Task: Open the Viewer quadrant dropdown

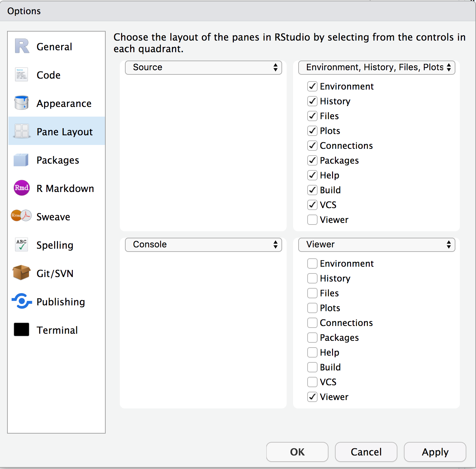Action: point(376,245)
